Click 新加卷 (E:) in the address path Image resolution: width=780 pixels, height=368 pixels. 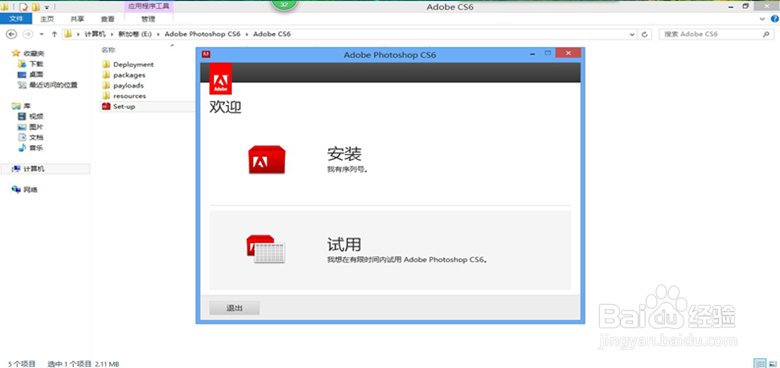135,34
